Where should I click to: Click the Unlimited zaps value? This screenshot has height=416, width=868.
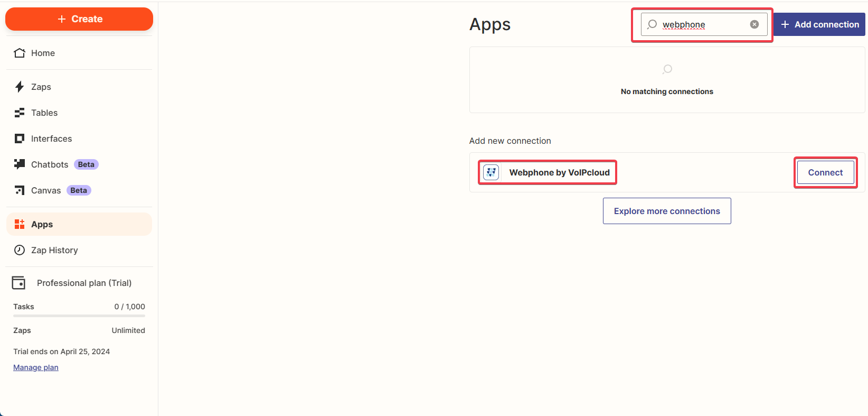tap(128, 330)
